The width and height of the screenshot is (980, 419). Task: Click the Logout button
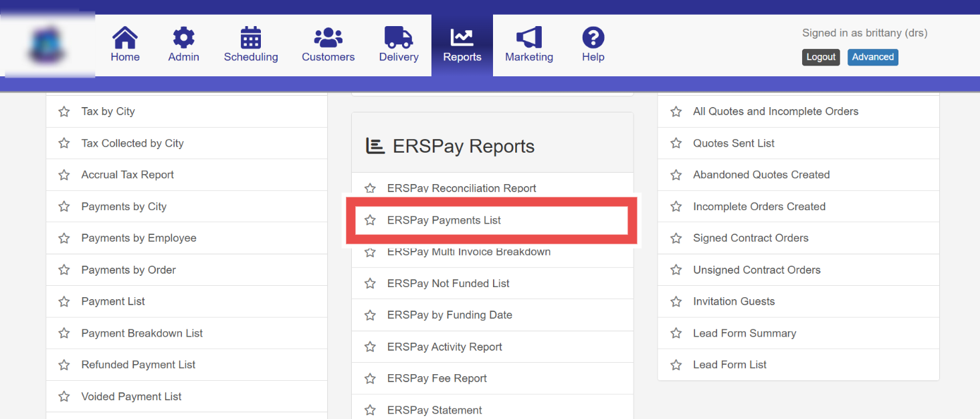pyautogui.click(x=821, y=57)
